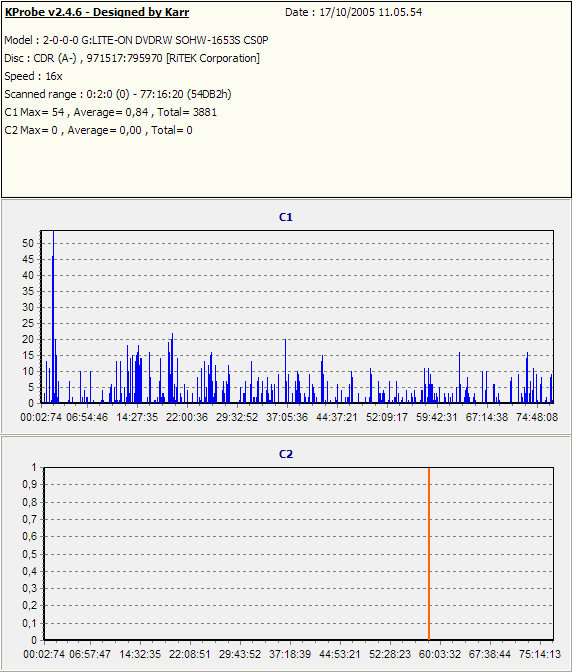Click the 75:14:13 label on C2 axis

[x=540, y=654]
